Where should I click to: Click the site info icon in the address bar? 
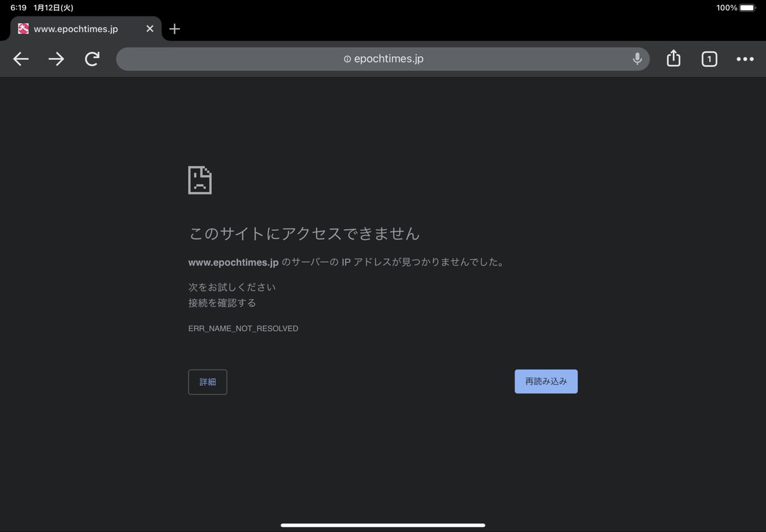click(x=347, y=59)
